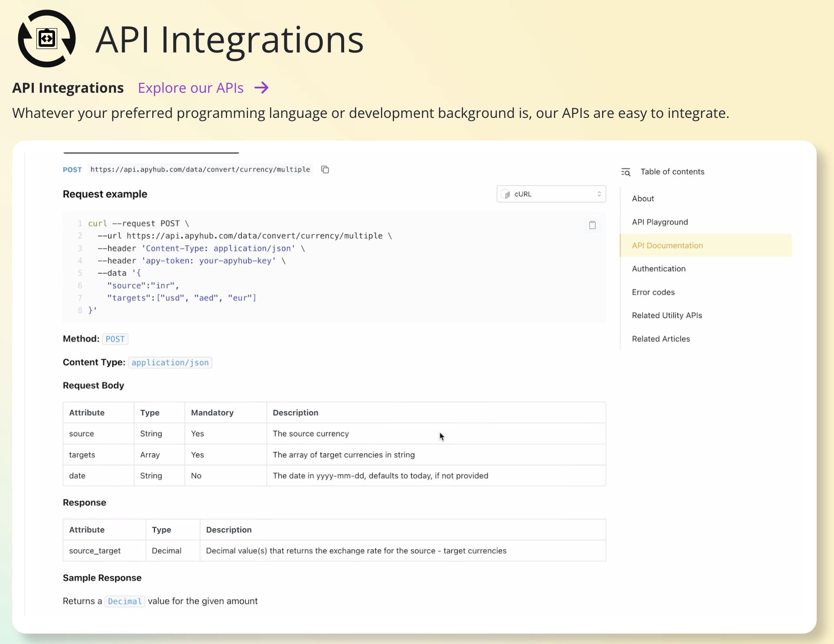Screen dimensions: 834x644
Task: Click the 'Decimal' type cell in Response table
Action: coord(173,550)
